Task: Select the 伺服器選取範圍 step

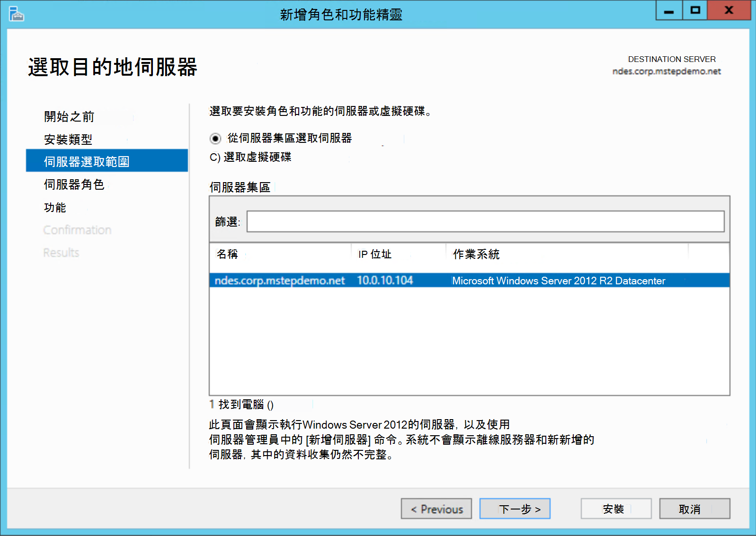Action: (107, 161)
